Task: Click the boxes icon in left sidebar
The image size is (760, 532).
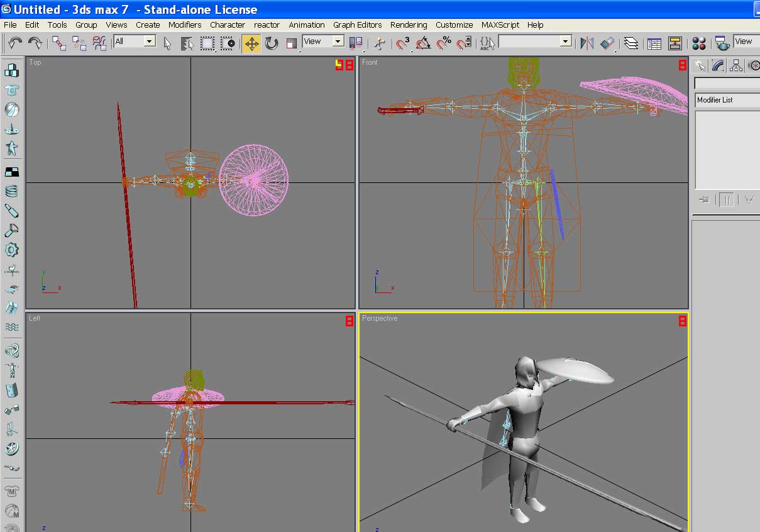Action: point(11,70)
